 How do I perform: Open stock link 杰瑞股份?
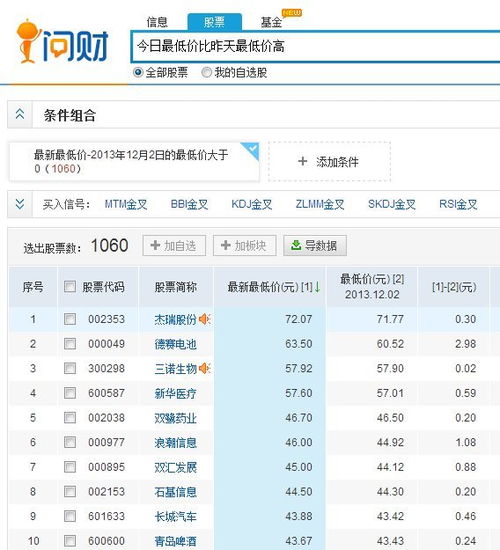pos(175,319)
